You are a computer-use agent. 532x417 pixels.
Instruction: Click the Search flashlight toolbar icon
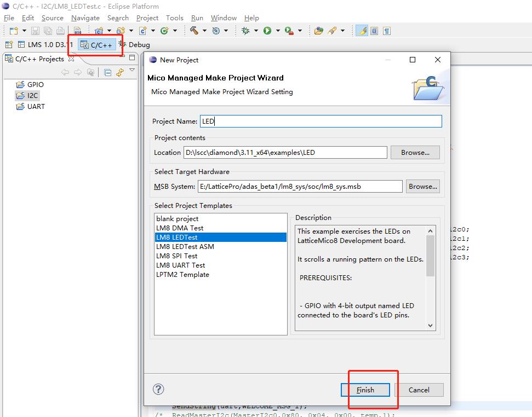pos(332,31)
